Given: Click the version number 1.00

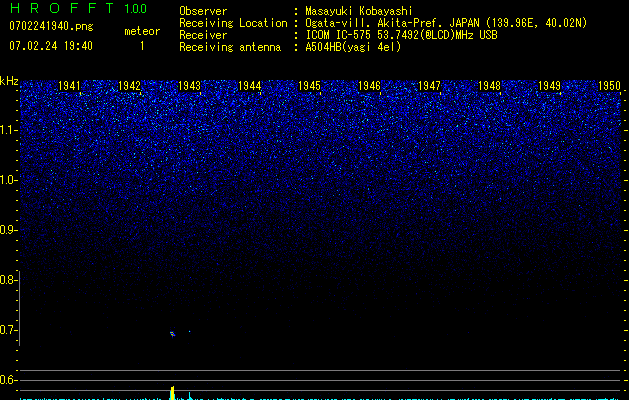Looking at the screenshot, I should 135,9.
